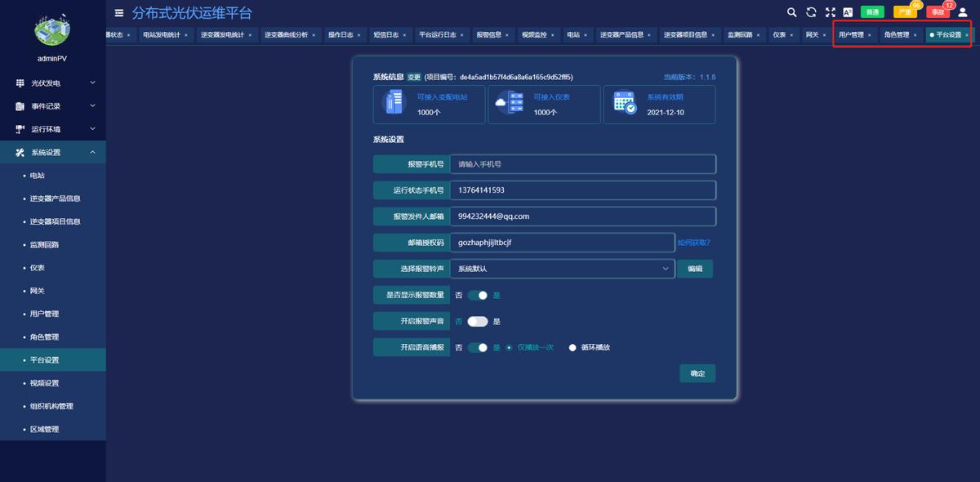Toggle the 开启报警声音 switch

pos(478,321)
